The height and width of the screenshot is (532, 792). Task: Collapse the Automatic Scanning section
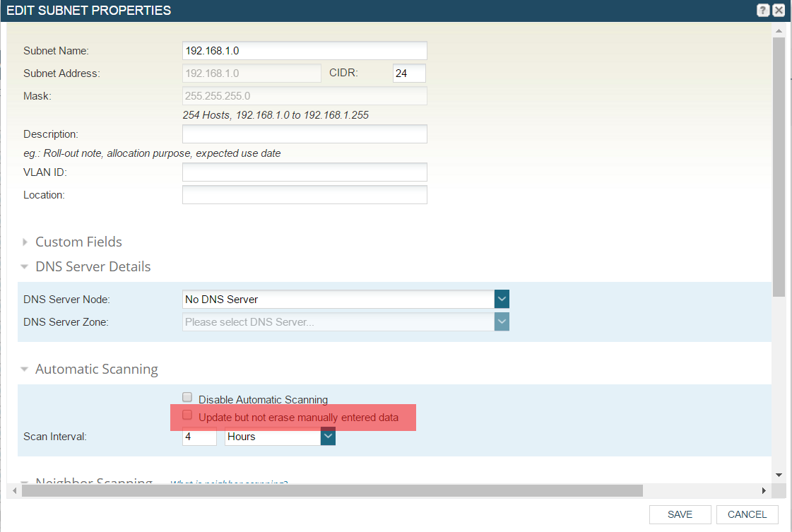point(24,370)
